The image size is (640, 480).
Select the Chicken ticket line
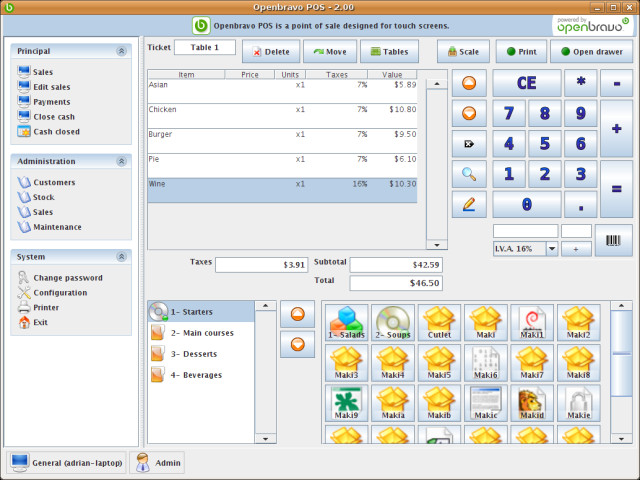coord(282,116)
